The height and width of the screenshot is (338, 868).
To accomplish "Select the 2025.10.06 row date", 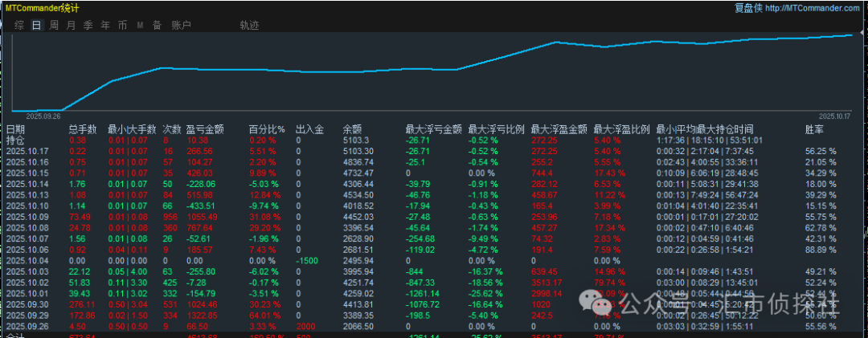I will (x=27, y=249).
